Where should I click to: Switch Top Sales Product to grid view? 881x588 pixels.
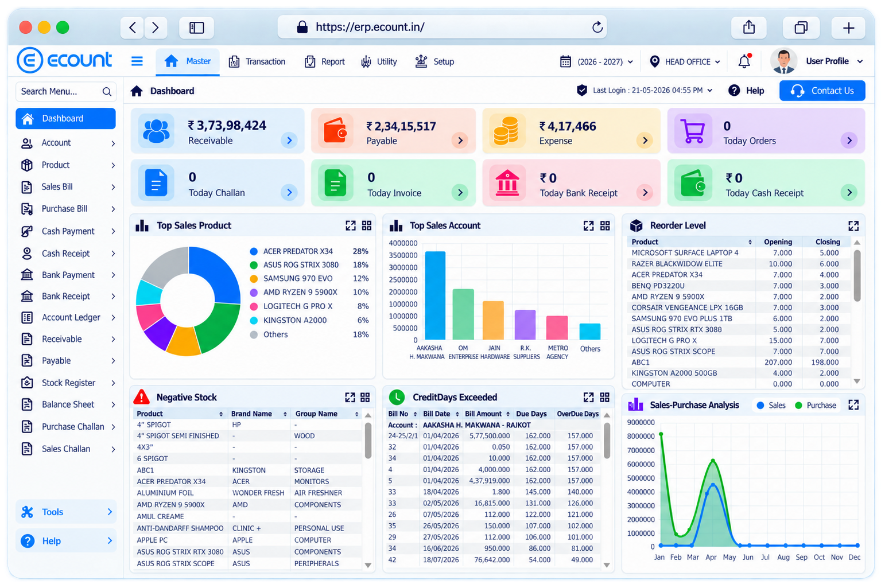(367, 225)
